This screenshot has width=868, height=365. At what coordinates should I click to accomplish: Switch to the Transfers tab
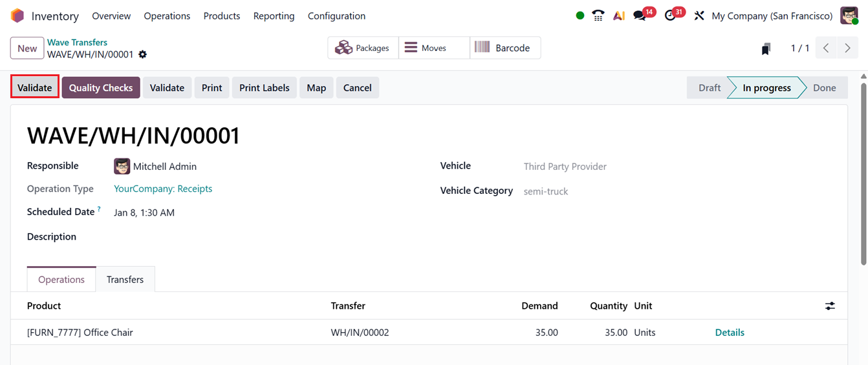(x=125, y=280)
